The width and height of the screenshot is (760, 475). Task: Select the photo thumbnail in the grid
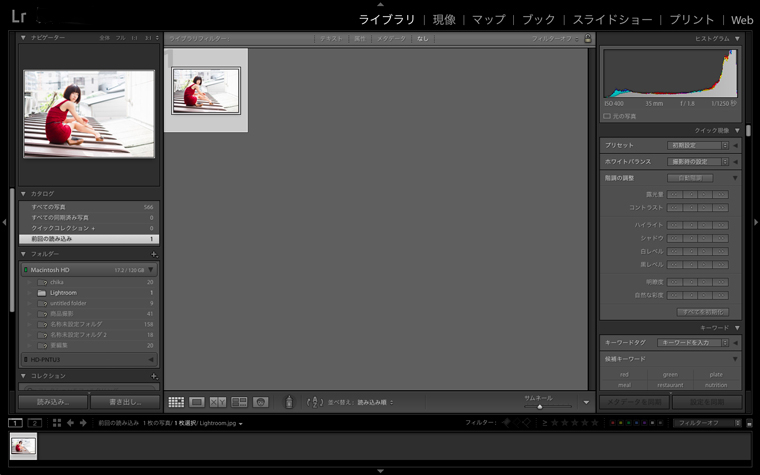(206, 91)
